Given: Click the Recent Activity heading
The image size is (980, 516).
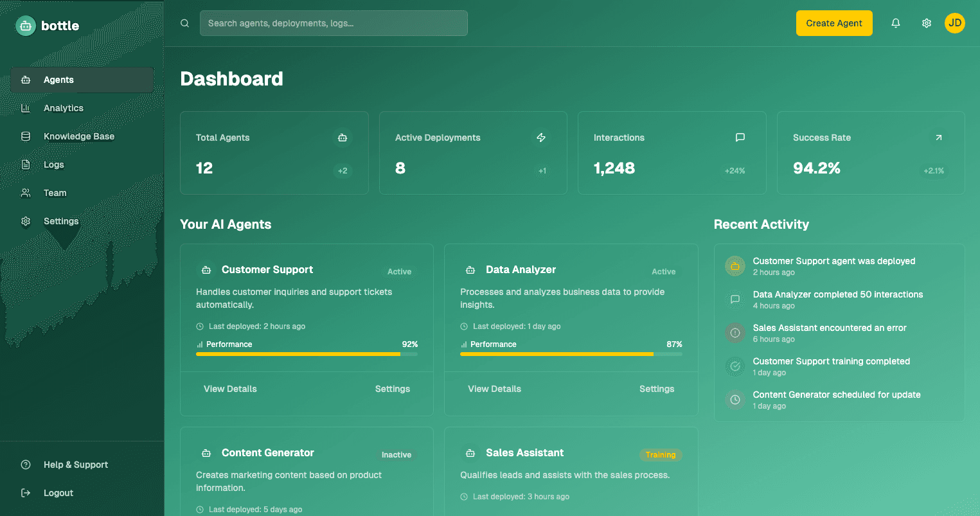Looking at the screenshot, I should [x=762, y=224].
